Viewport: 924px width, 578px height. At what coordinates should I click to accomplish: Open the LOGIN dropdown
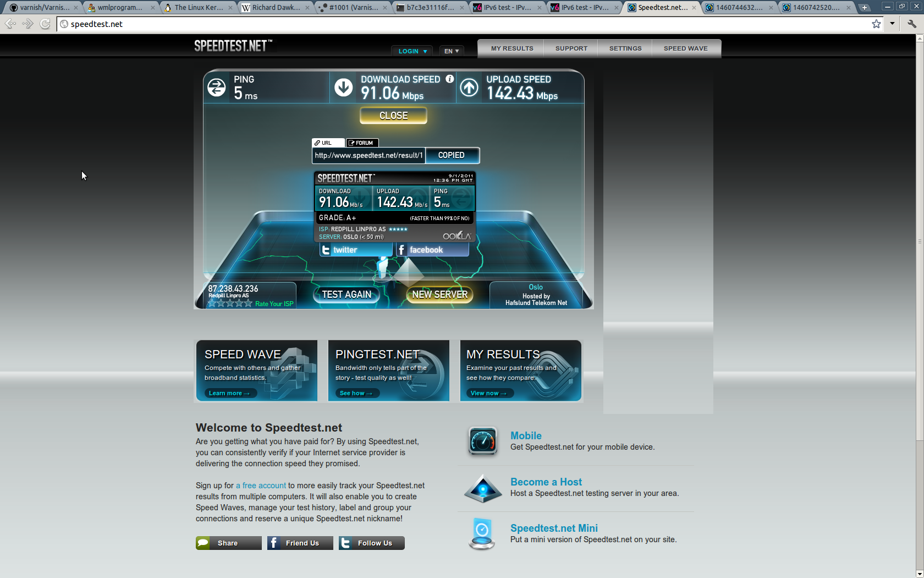coord(412,51)
